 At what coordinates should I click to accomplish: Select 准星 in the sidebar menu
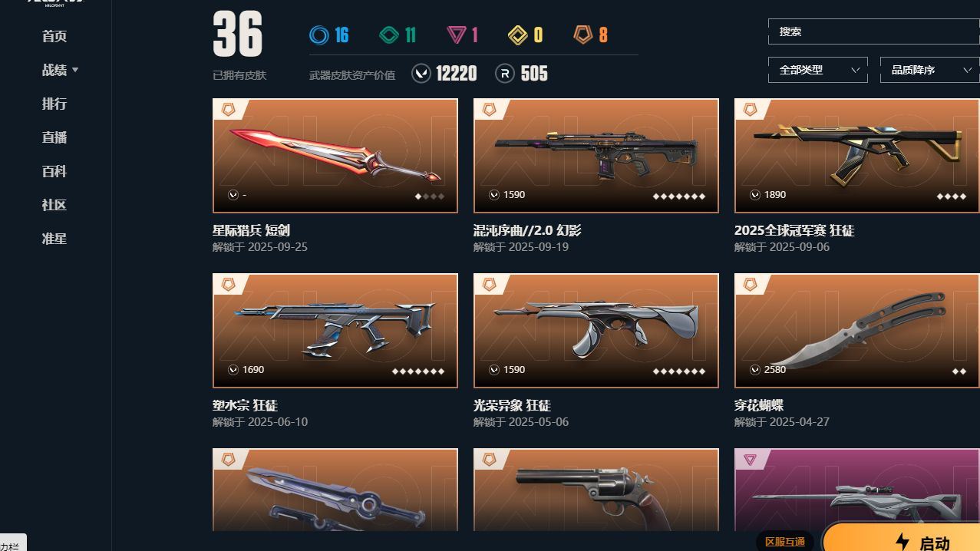[x=54, y=239]
